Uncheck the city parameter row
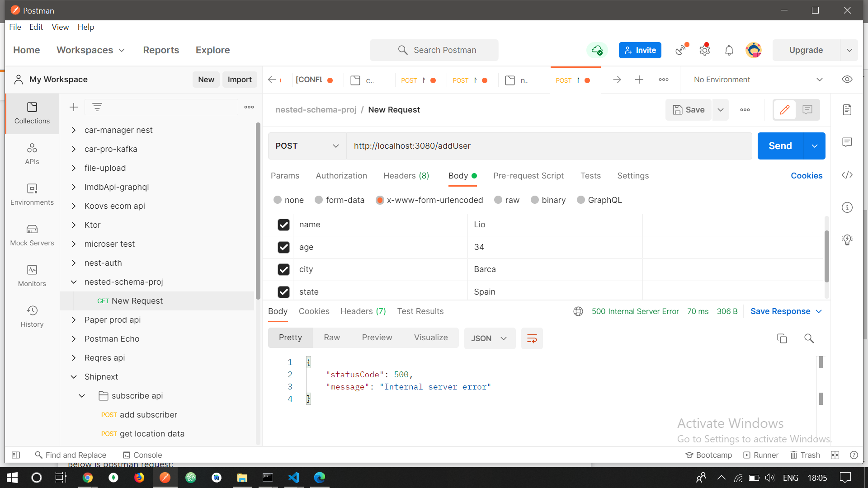This screenshot has width=868, height=488. 283,269
